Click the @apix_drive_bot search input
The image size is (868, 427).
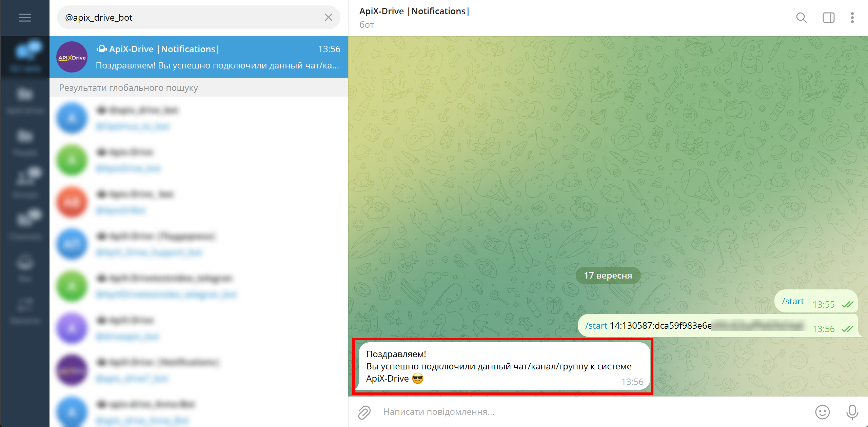198,17
